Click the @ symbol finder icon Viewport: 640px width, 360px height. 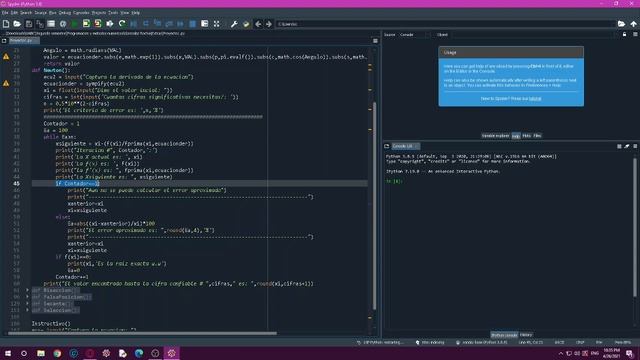coord(63,24)
